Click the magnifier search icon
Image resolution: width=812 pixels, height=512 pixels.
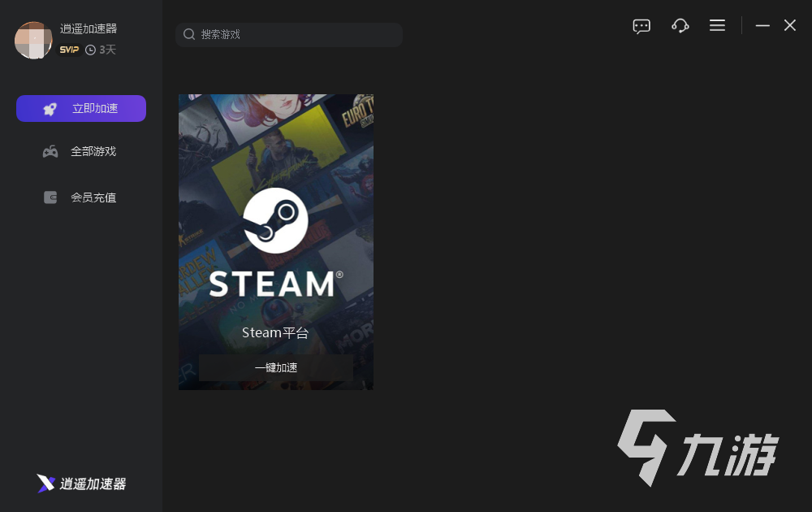(189, 34)
